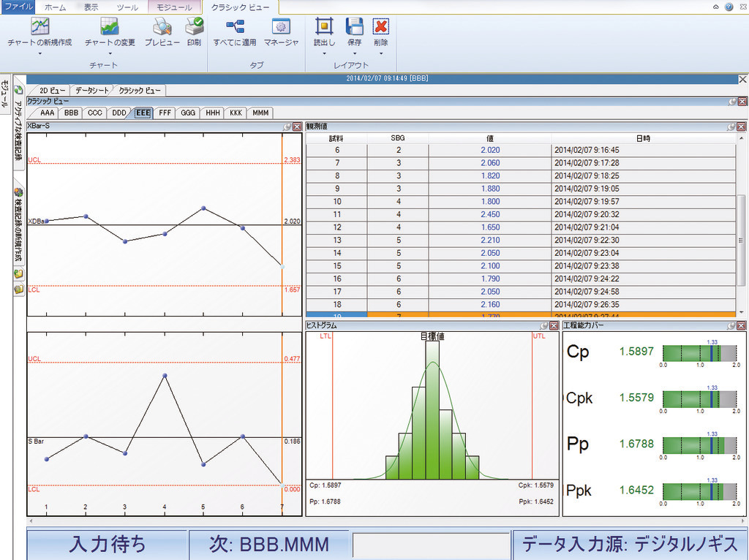
Task: Open the ツール ribbon tab
Action: click(127, 7)
